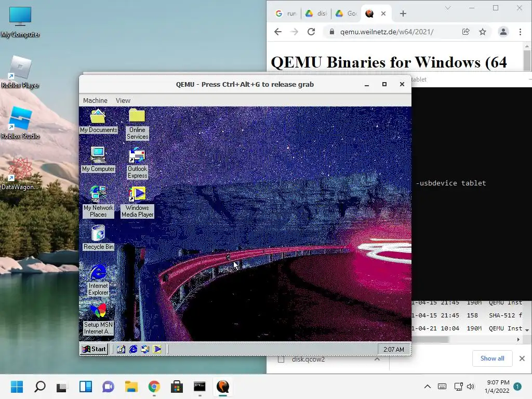Click the guest Start button
Screen dimensions: 532x399
(94, 349)
